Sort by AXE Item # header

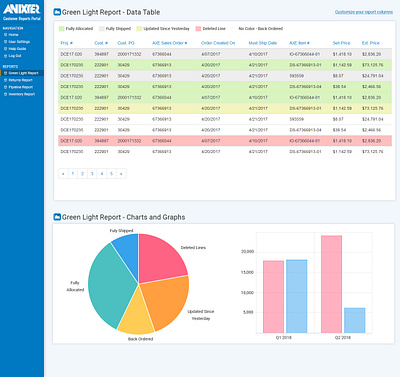299,43
